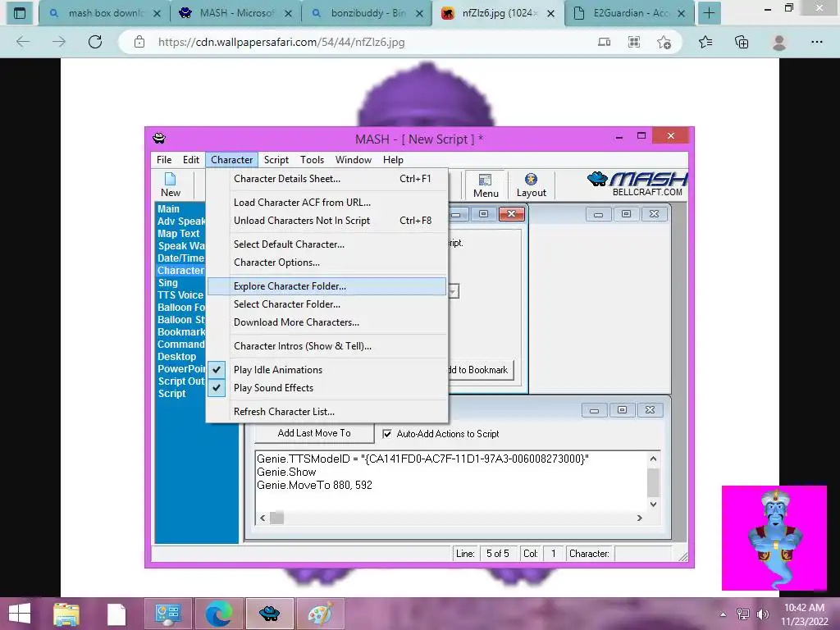
Task: Choose Character Details Sheet...
Action: point(326,179)
